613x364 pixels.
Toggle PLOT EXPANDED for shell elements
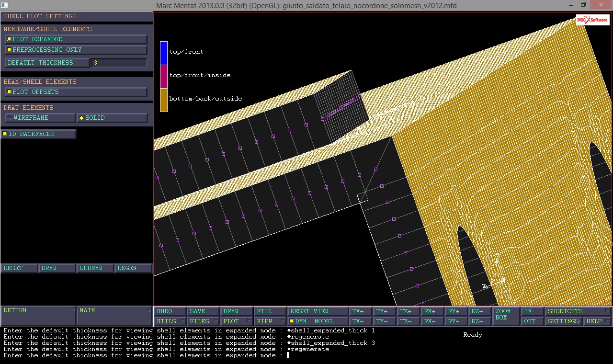click(76, 39)
